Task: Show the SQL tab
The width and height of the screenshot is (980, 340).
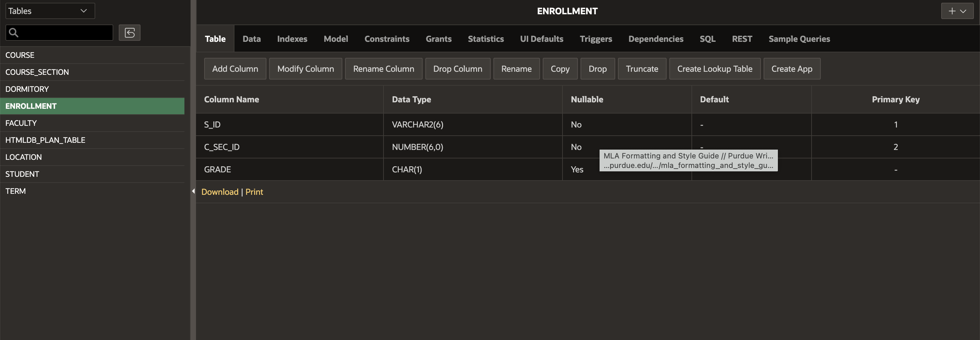Action: [x=707, y=39]
